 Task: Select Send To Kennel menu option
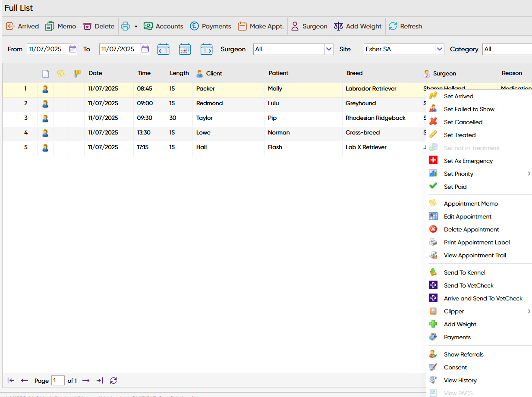coord(464,272)
